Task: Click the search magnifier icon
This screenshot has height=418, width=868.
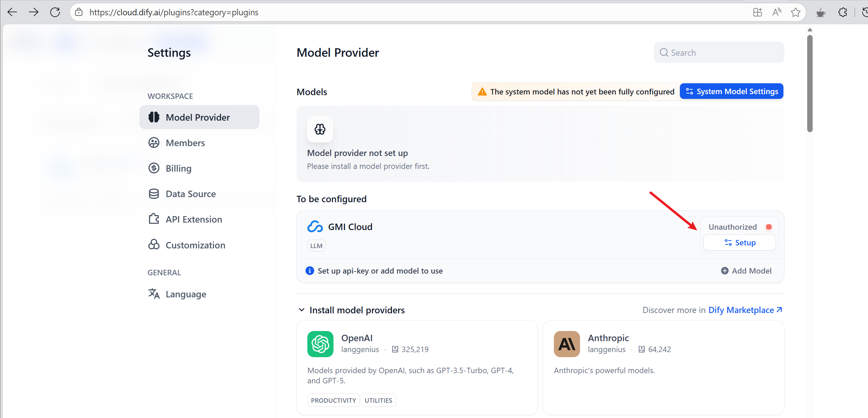Action: point(664,52)
